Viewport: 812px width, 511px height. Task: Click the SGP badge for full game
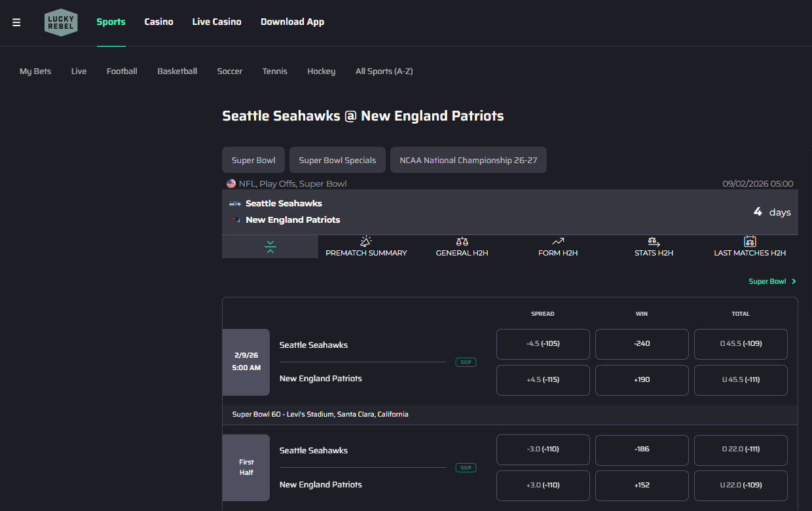click(x=466, y=362)
